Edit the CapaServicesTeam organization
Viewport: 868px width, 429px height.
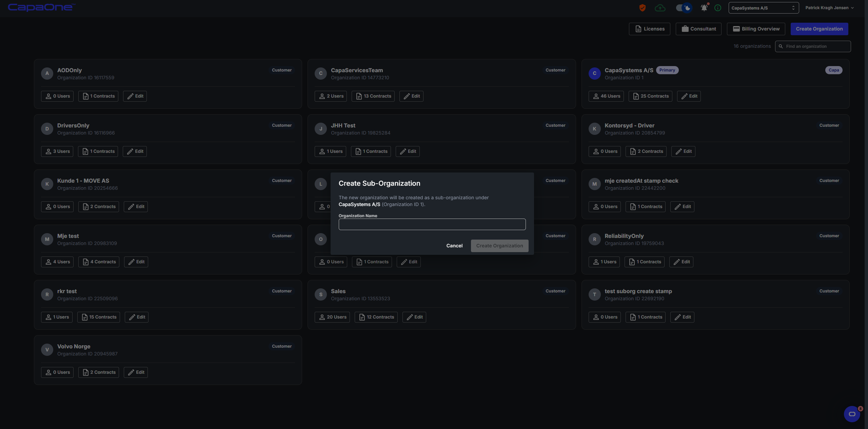coord(411,96)
